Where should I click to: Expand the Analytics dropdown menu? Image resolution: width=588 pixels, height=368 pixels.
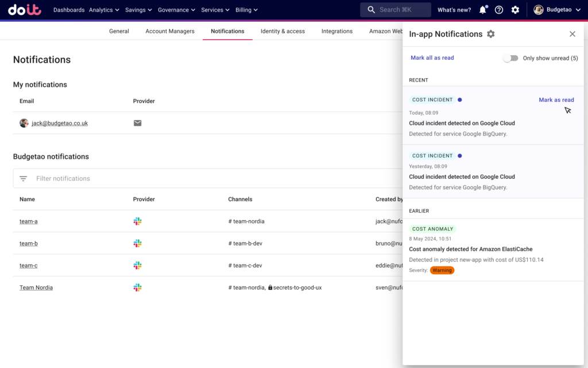[x=104, y=10]
